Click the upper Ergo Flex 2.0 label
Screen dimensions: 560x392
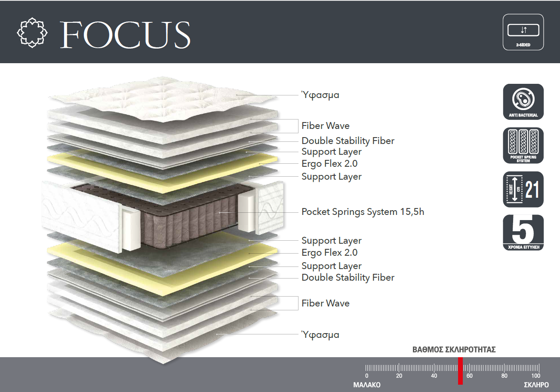tap(329, 164)
